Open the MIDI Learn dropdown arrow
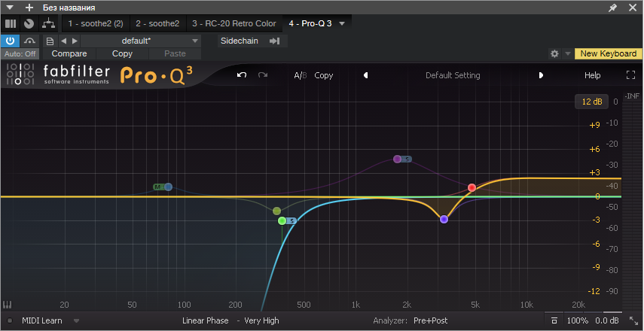 tap(76, 320)
